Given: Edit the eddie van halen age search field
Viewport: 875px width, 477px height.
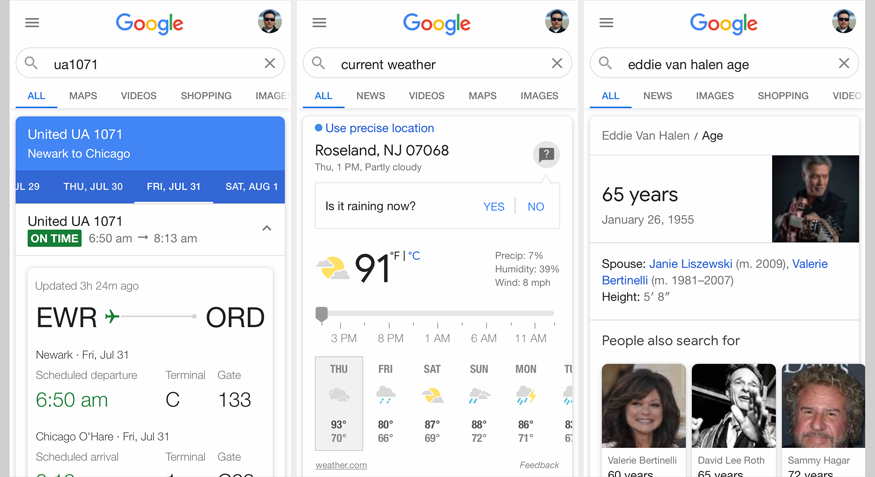Looking at the screenshot, I should point(724,64).
